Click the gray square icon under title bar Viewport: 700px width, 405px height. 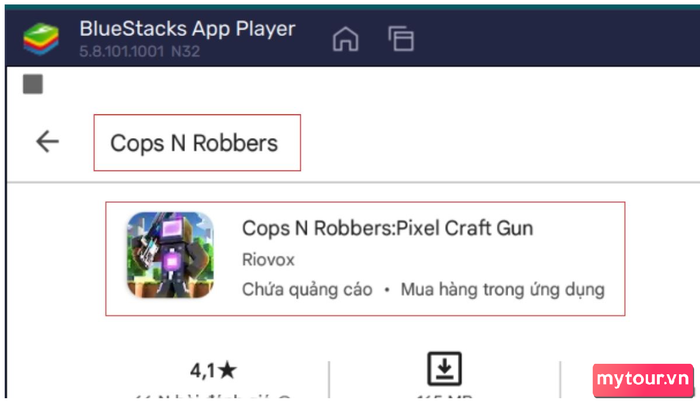click(x=33, y=84)
